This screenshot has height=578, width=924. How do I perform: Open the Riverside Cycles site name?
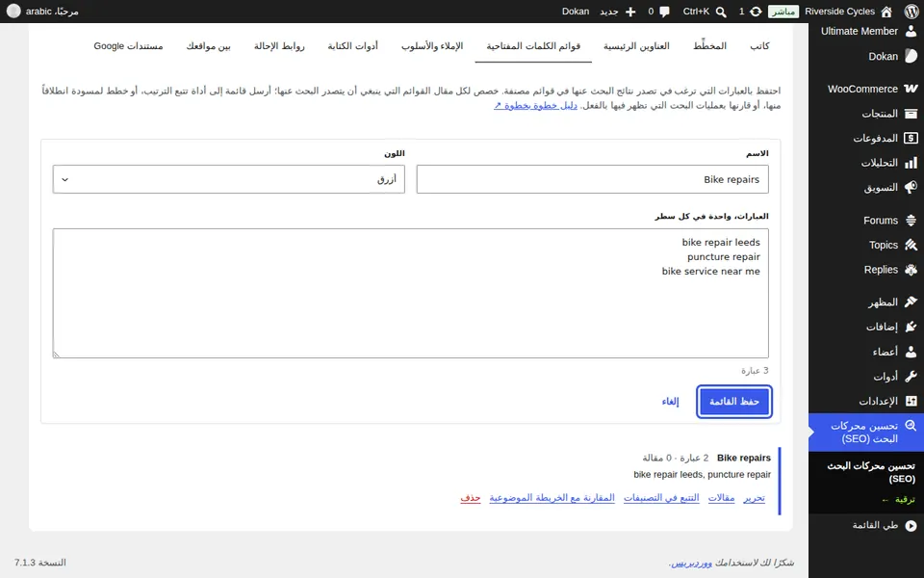(x=839, y=12)
